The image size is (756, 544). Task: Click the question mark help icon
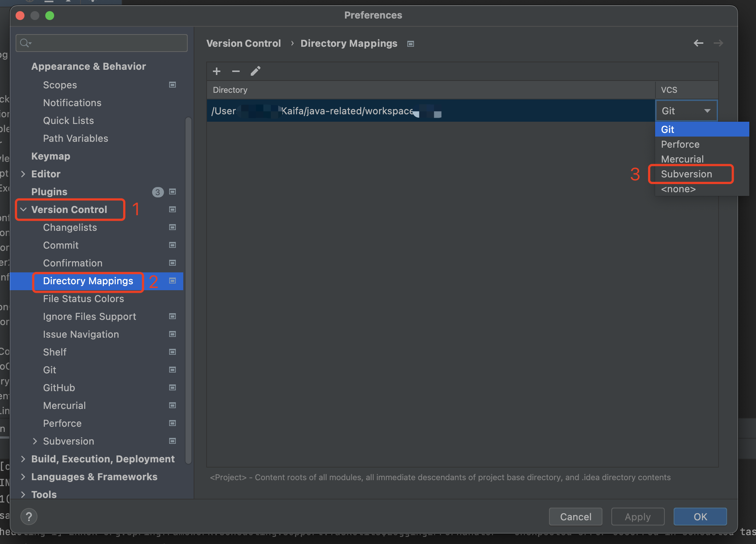tap(29, 516)
